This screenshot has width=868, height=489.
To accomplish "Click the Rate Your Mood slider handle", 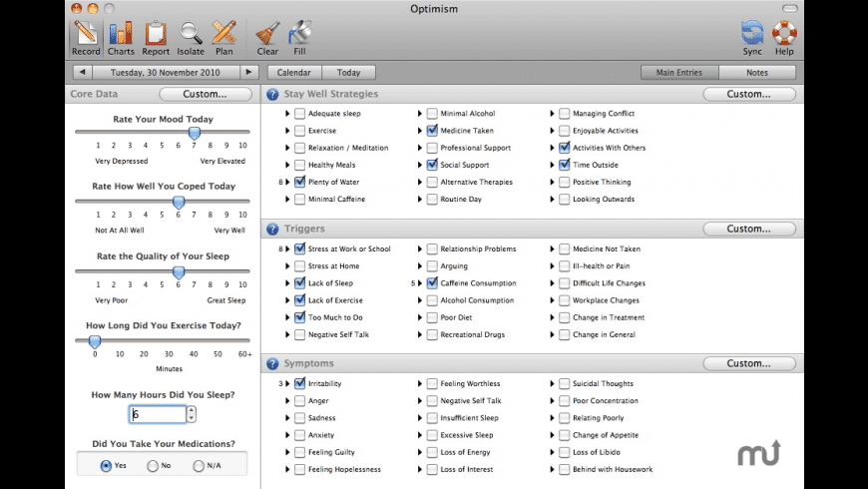I will coord(195,133).
